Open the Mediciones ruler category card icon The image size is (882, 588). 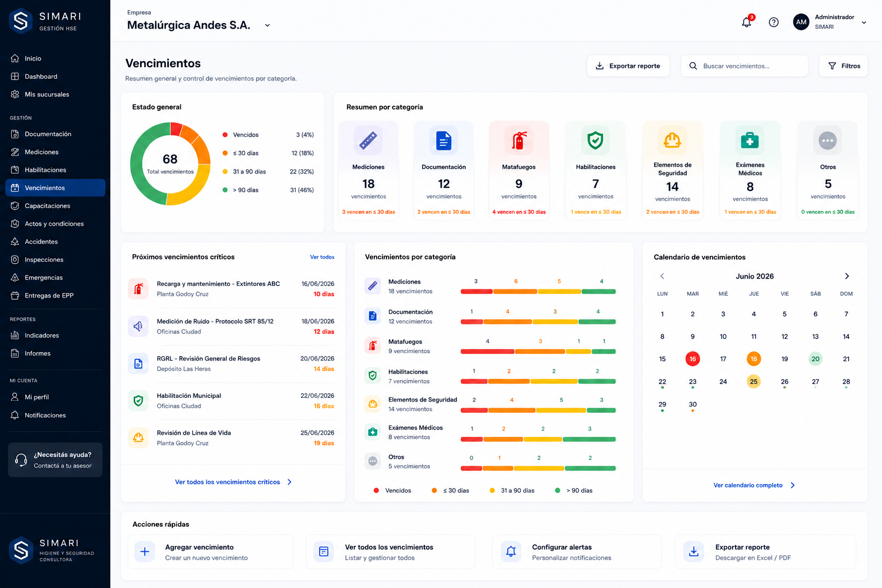pos(368,141)
